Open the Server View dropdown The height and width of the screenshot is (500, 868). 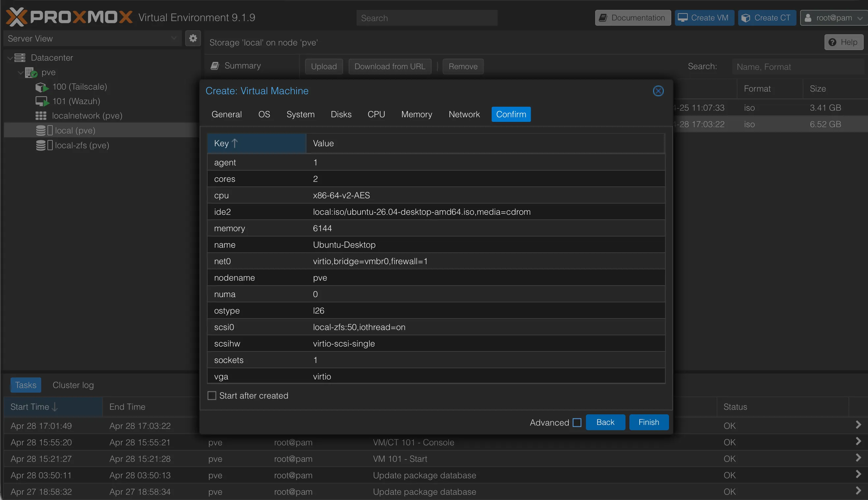coord(174,38)
